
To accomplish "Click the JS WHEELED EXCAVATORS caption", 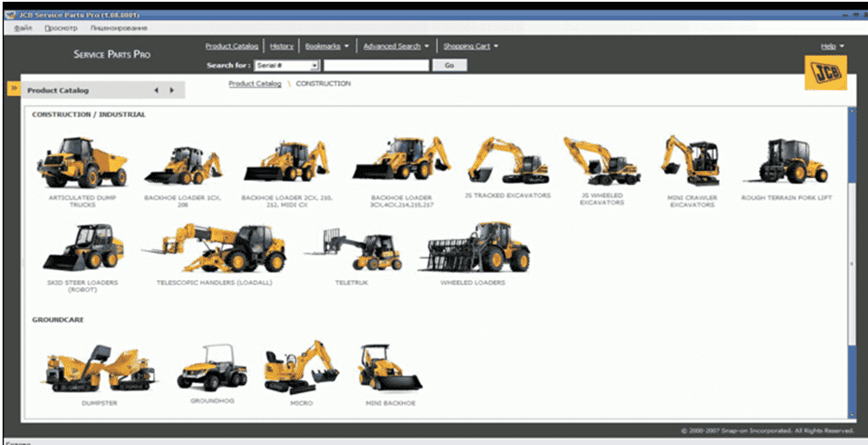I will point(602,199).
